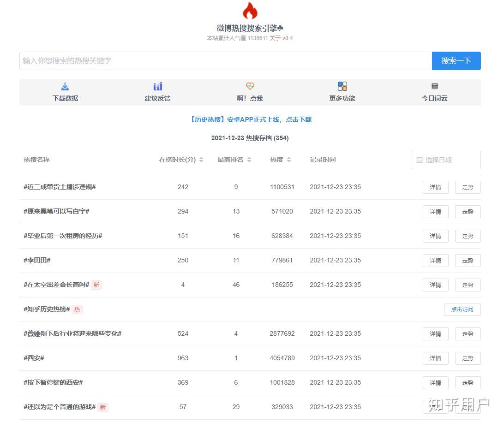Select the topic #按下暂停键的西安#
Viewport: 504px width, 422px height.
(53, 382)
